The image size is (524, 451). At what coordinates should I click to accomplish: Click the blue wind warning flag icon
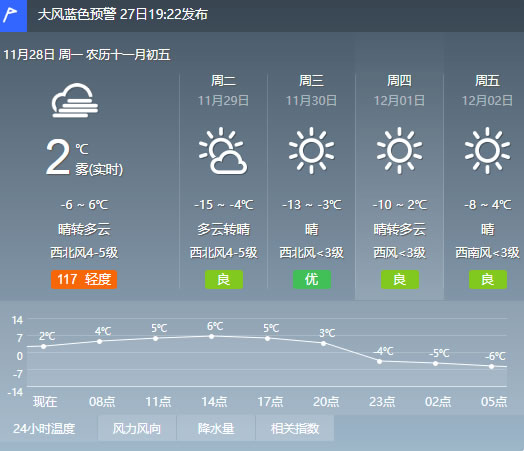[13, 16]
